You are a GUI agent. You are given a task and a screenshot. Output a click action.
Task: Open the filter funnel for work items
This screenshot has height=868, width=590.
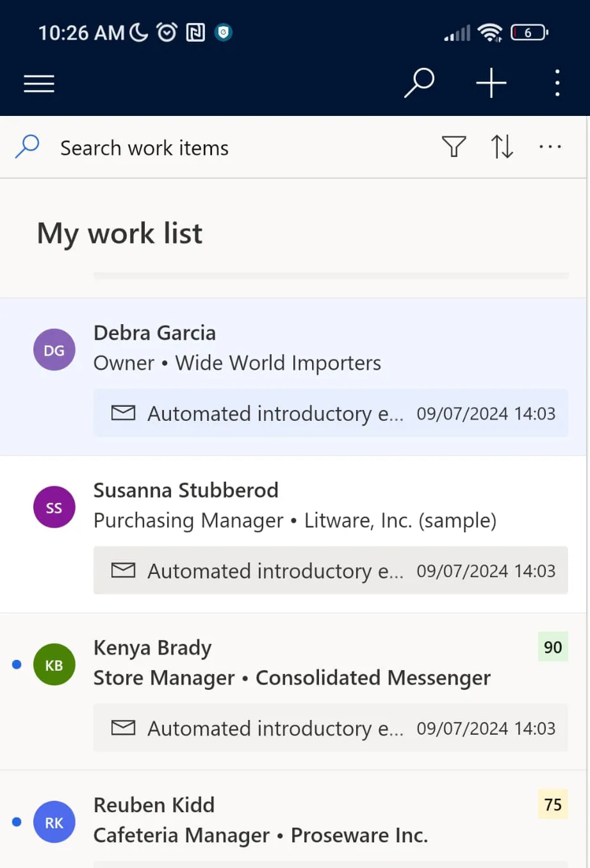(x=454, y=147)
